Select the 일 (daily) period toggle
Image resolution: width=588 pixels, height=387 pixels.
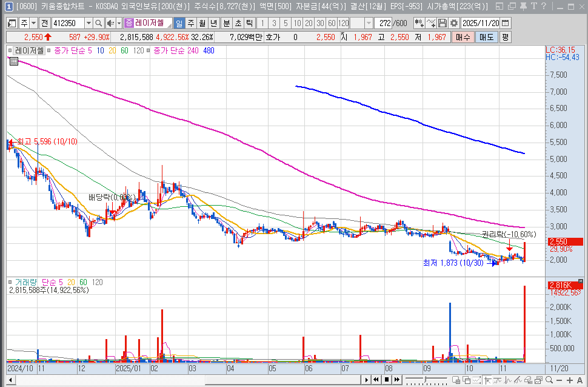(179, 23)
